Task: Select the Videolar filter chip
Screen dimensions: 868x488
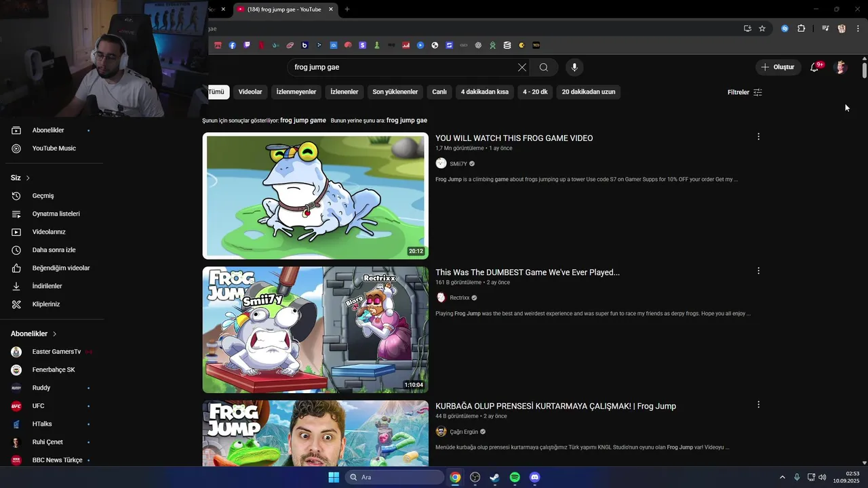Action: point(250,91)
